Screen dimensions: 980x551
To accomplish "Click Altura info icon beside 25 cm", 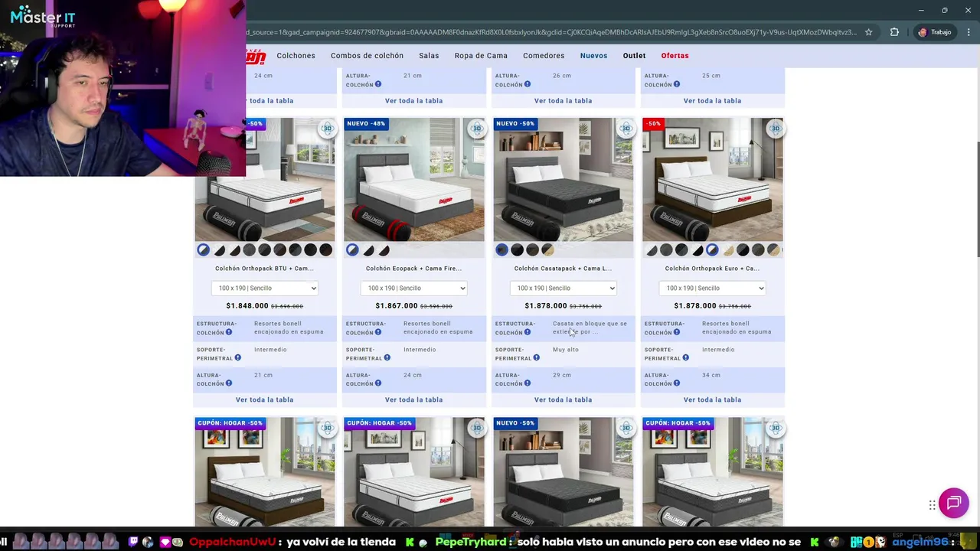I will pyautogui.click(x=676, y=83).
